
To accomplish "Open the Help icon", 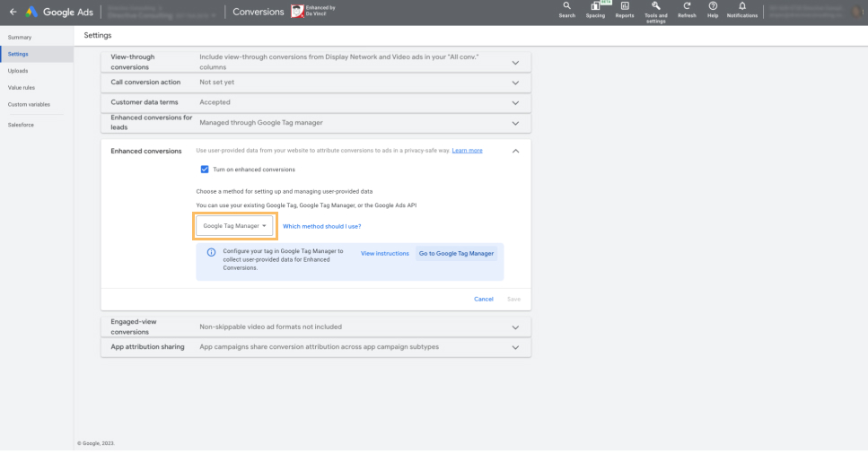I will (713, 10).
